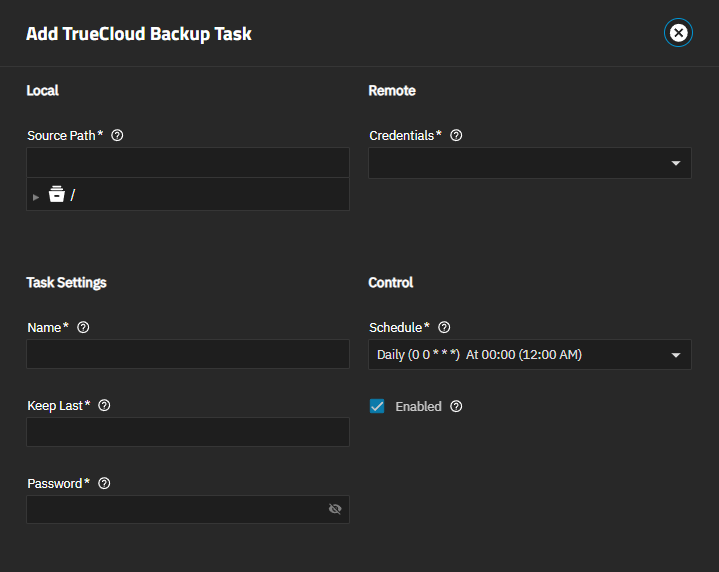Viewport: 719px width, 572px height.
Task: Click the Keep Last help icon
Action: coord(104,406)
